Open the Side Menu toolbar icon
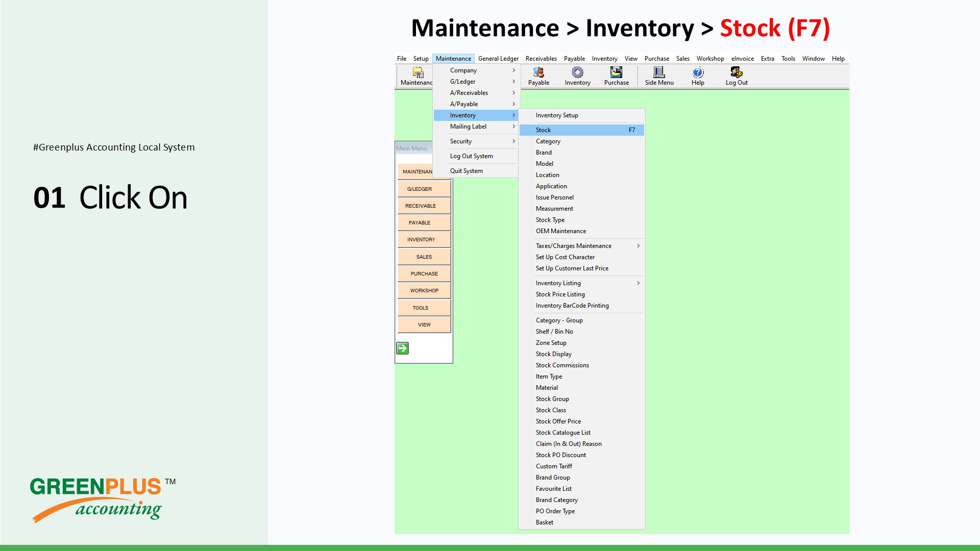 [659, 77]
